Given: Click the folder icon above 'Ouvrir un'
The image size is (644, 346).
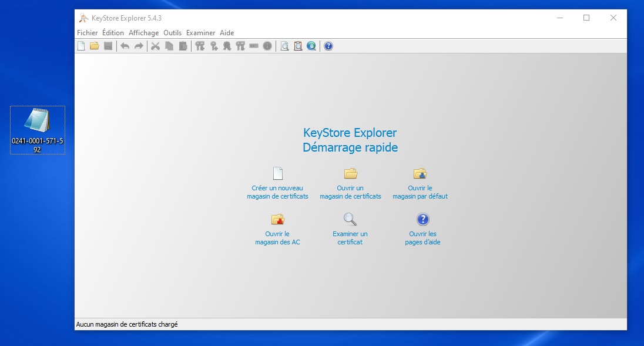Looking at the screenshot, I should 351,173.
